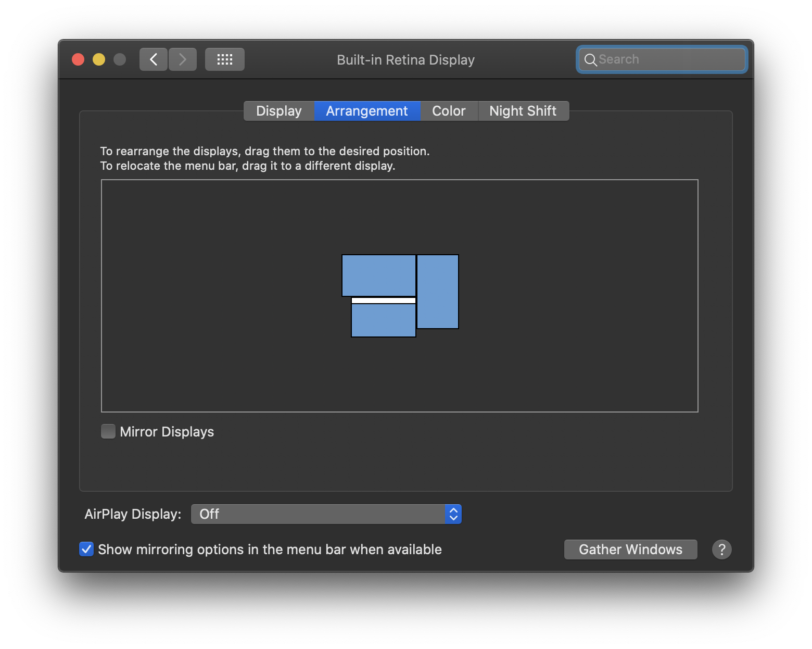Select the large external display rectangle
The height and width of the screenshot is (649, 812).
(438, 292)
